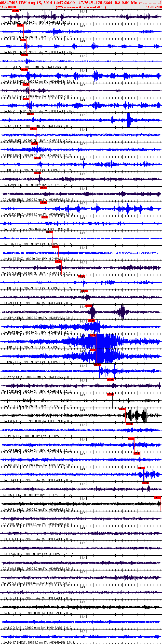This screenshot has height=644, width=162.
Task: Click red pick flag on UW.MRBL.HHZ trace
Action: pos(157,497)
